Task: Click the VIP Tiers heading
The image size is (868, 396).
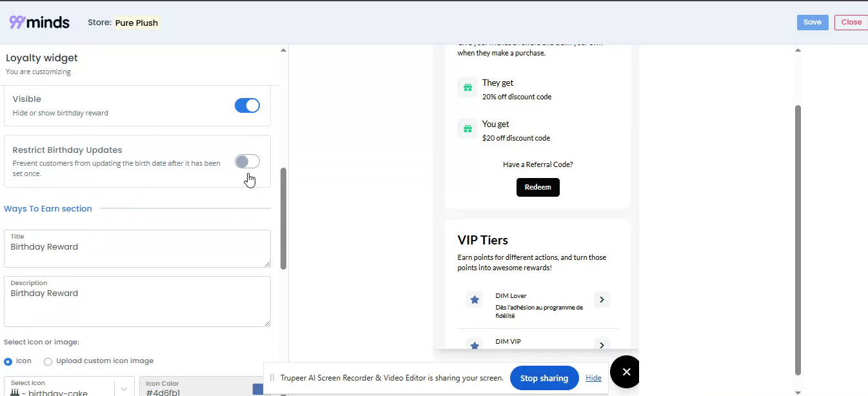Action: pos(483,240)
